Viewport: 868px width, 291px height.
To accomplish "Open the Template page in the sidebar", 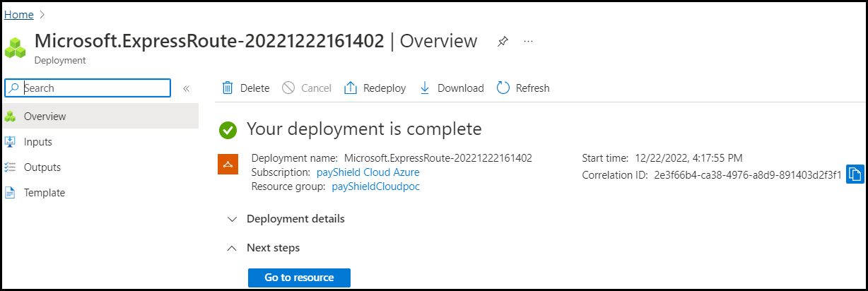I will tap(44, 193).
